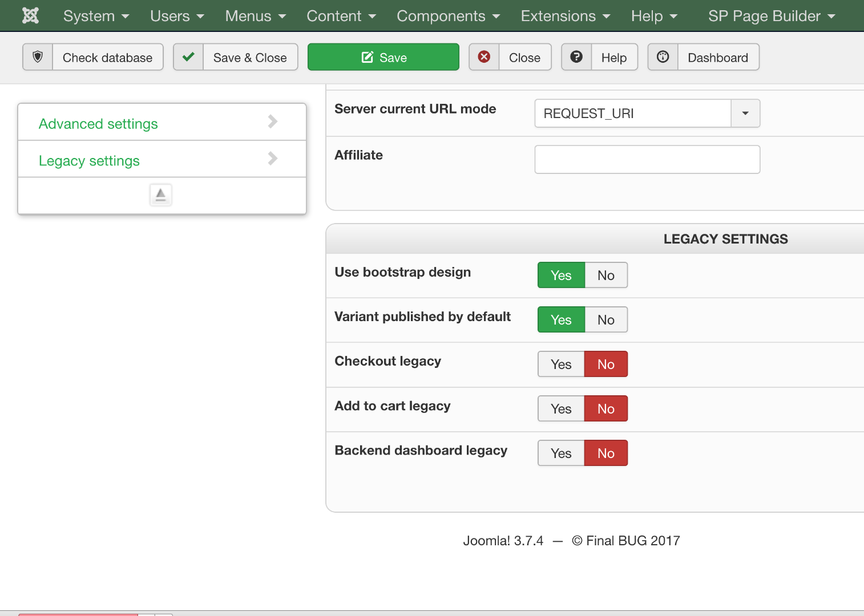864x616 pixels.
Task: Set Variant published by default to Yes
Action: [562, 320]
